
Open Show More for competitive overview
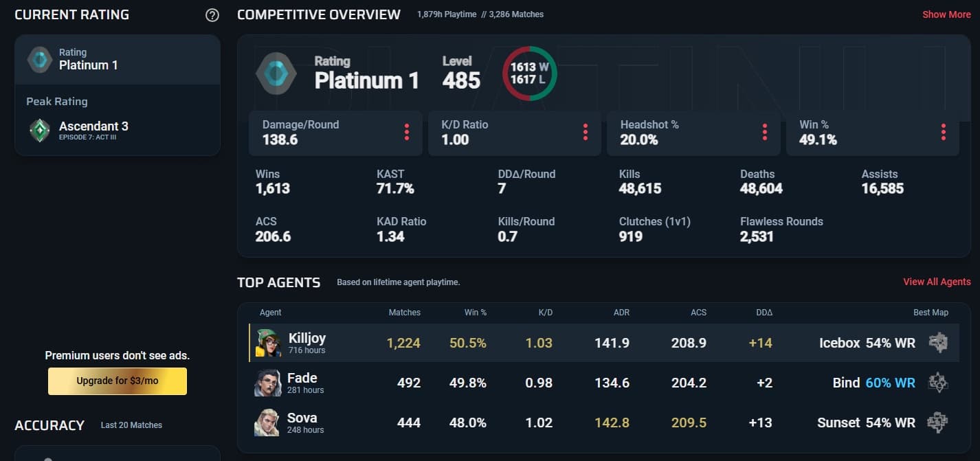point(946,14)
